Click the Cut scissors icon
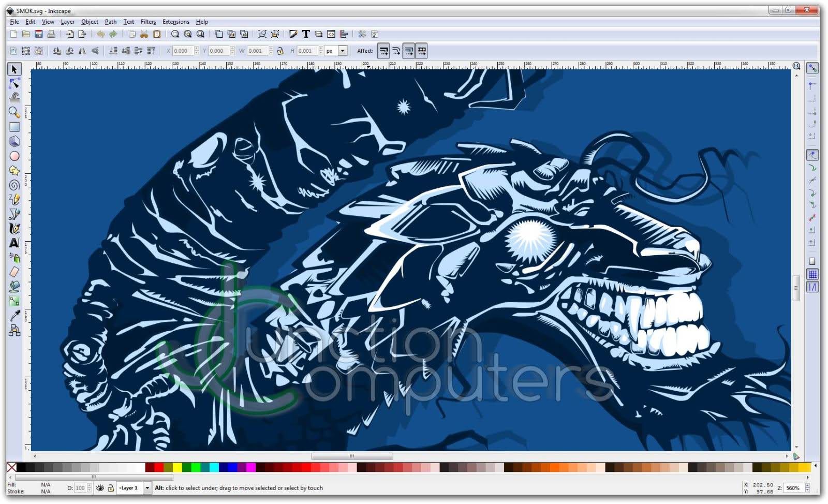The image size is (828, 504). [144, 34]
